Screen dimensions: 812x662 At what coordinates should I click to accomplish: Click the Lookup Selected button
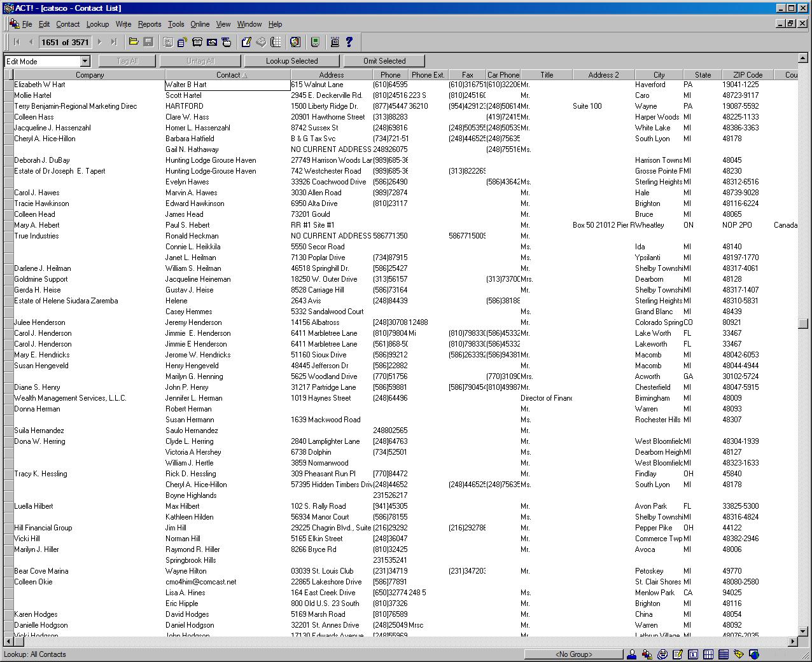pyautogui.click(x=291, y=61)
